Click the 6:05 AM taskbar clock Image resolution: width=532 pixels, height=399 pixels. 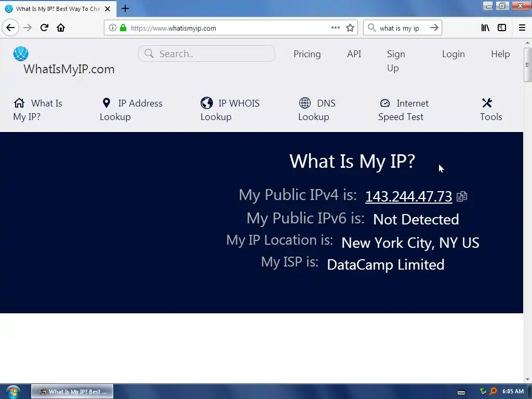(513, 392)
